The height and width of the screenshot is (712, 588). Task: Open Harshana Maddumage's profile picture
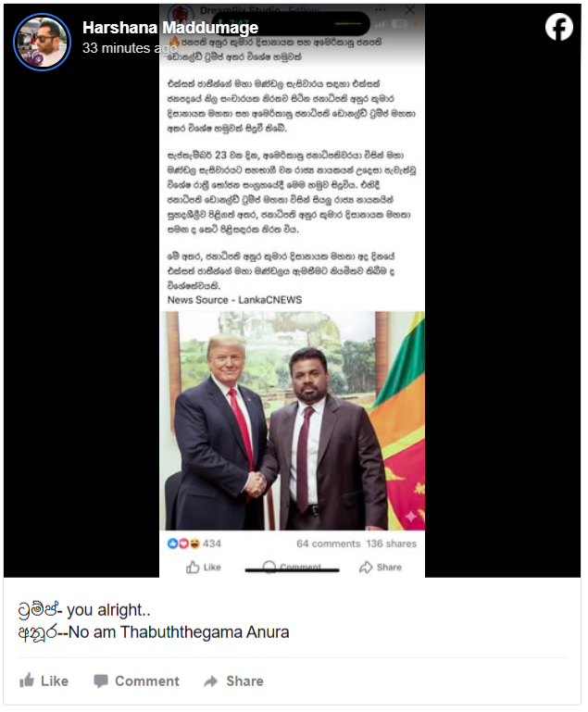(43, 42)
